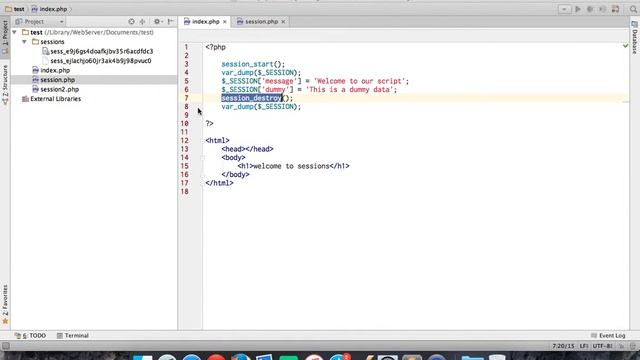This screenshot has width=640, height=360.
Task: Open index.php in project tree
Action: tap(55, 70)
